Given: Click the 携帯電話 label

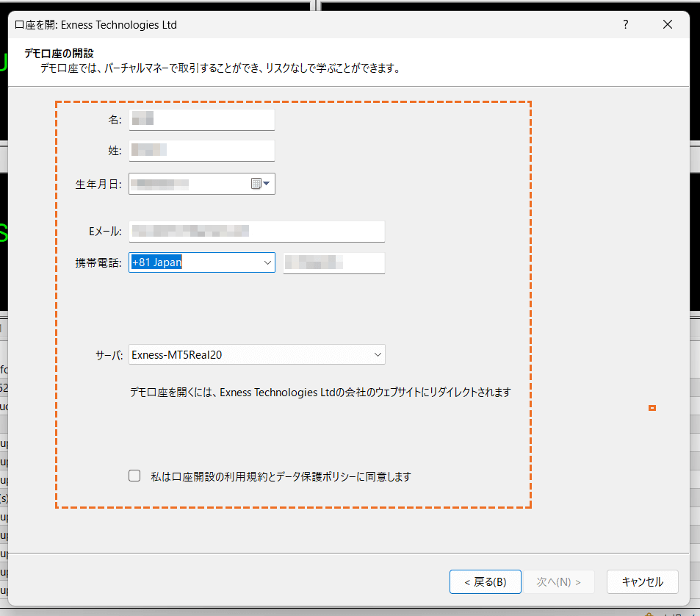Looking at the screenshot, I should [98, 262].
